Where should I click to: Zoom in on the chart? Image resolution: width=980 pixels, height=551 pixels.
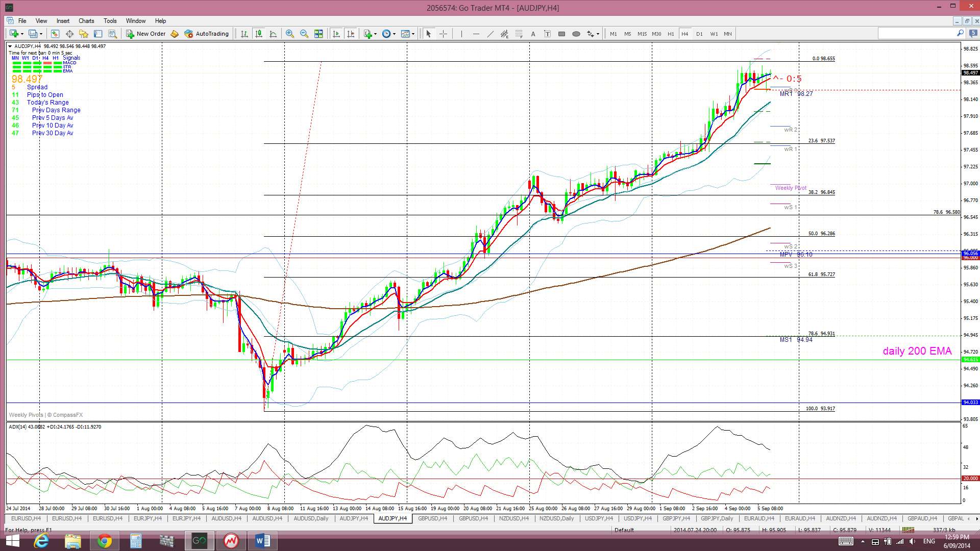coord(289,34)
